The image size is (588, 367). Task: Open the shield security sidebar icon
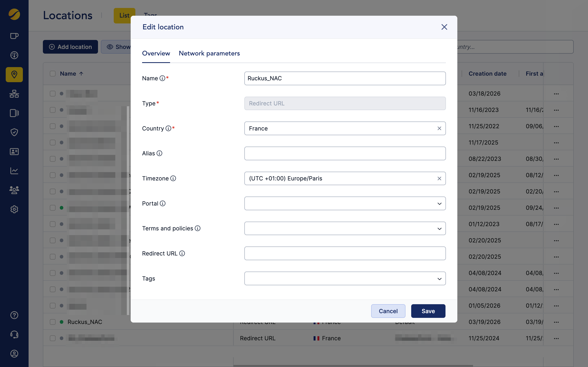tap(14, 132)
